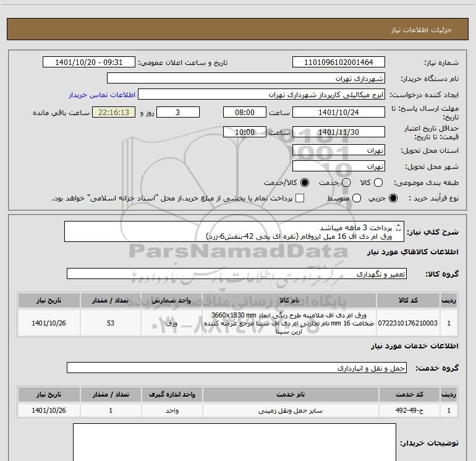Click the service unit cell واحد
Viewport: 476px width, 461px height.
[172, 410]
